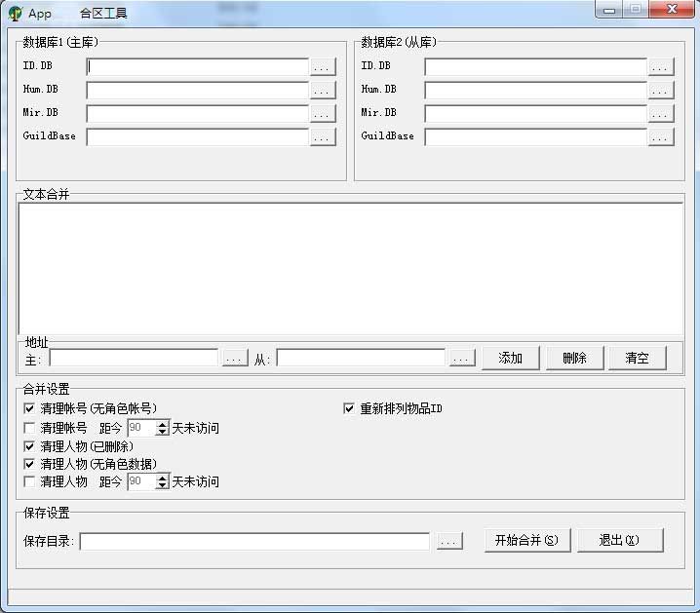Browse for main database Hum.DB file
Image resolution: width=700 pixels, height=613 pixels.
point(323,90)
